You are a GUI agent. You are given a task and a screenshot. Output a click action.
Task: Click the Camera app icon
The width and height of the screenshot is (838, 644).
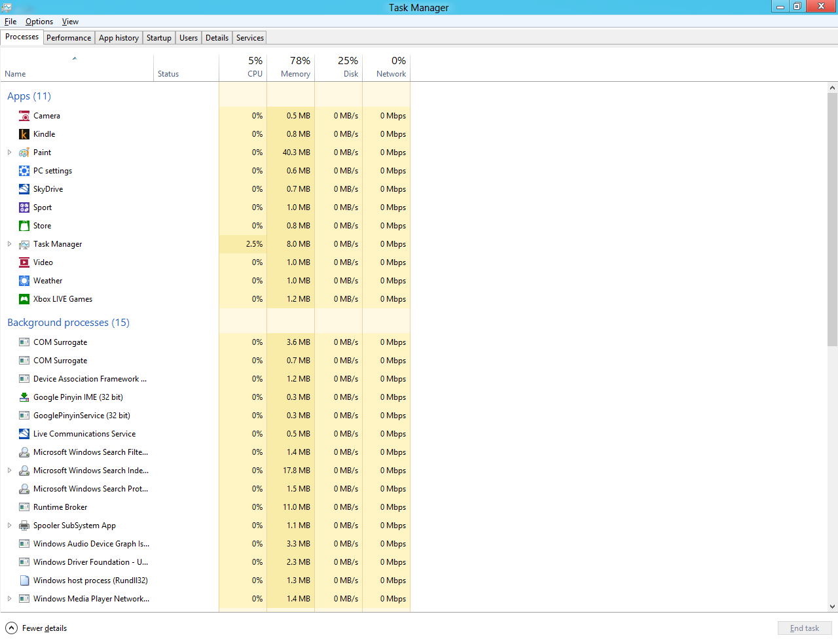24,116
